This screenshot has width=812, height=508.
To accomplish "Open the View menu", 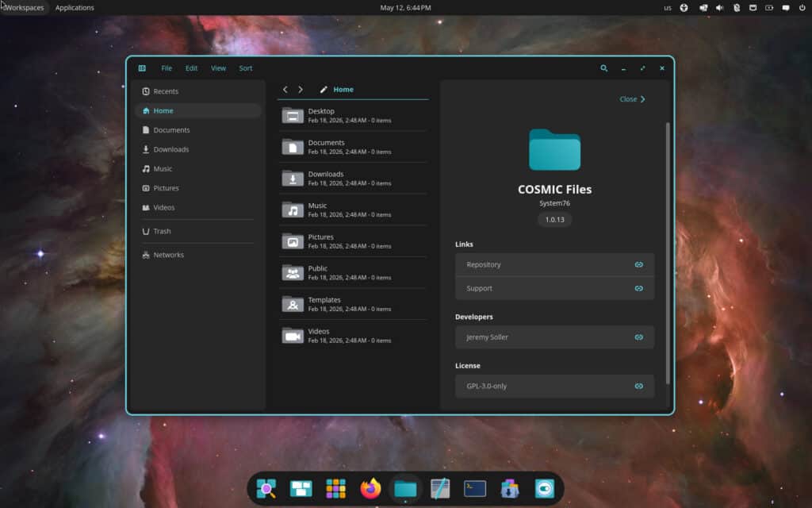I will point(218,68).
